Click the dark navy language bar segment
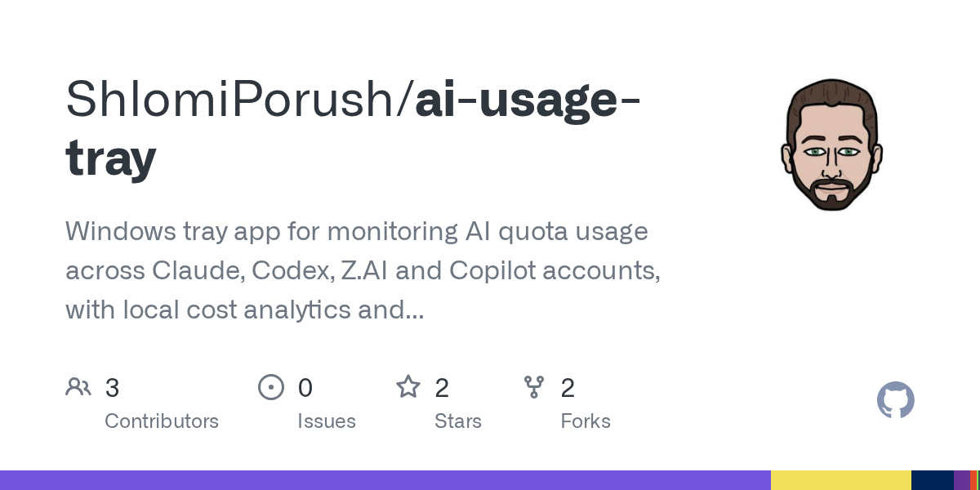The width and height of the screenshot is (980, 490). (933, 480)
